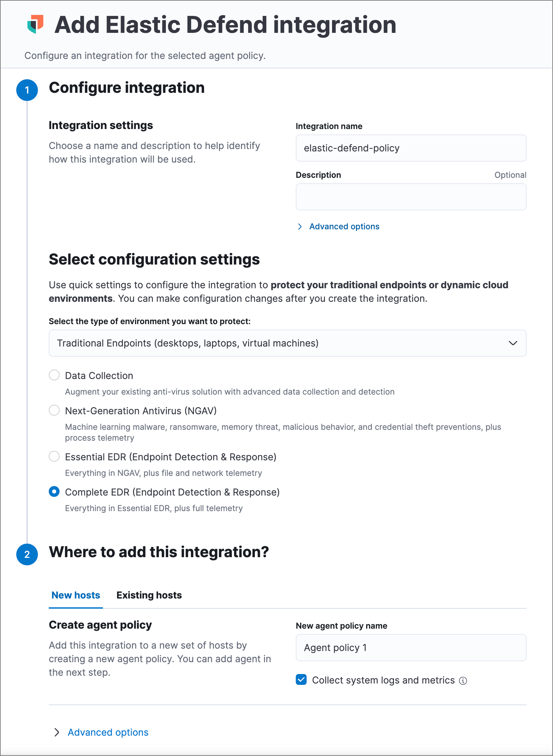Click the New agent policy name field

tap(411, 648)
